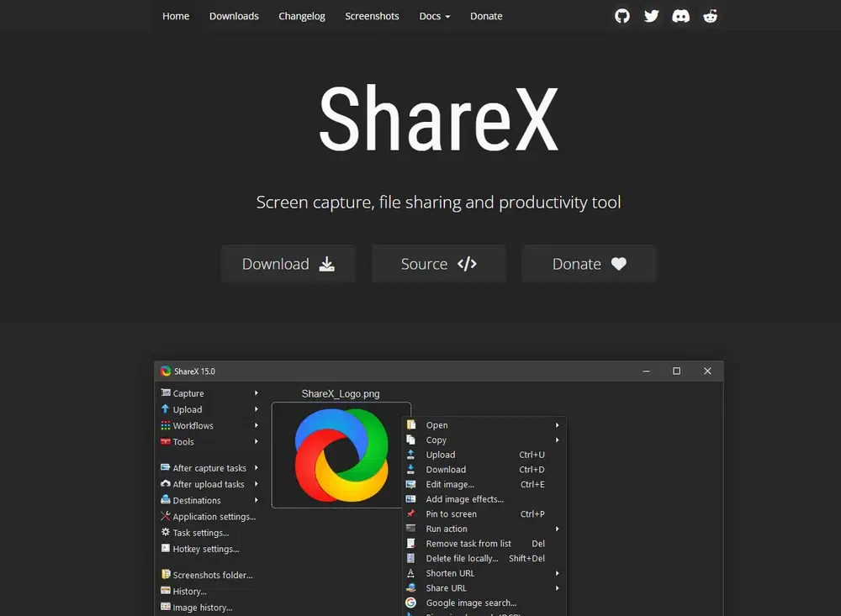Expand the After capture tasks submenu arrow
Screen dimensions: 841x616
(257, 468)
